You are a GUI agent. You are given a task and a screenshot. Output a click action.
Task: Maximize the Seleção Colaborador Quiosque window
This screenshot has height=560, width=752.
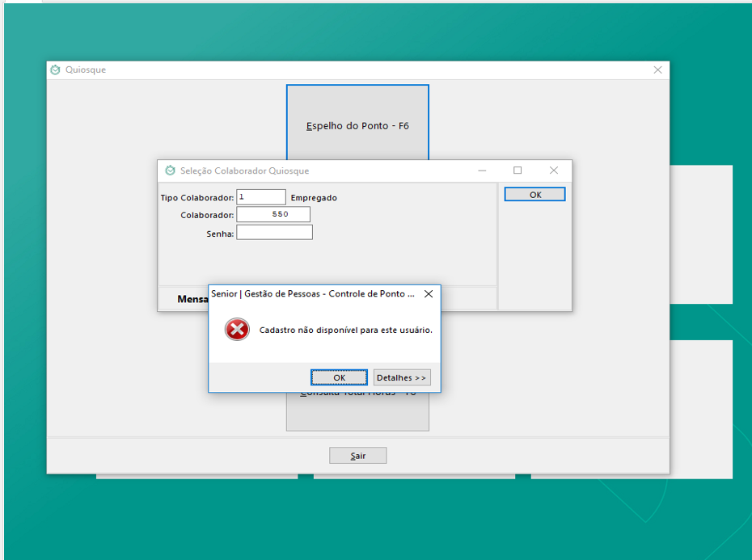[x=518, y=171]
